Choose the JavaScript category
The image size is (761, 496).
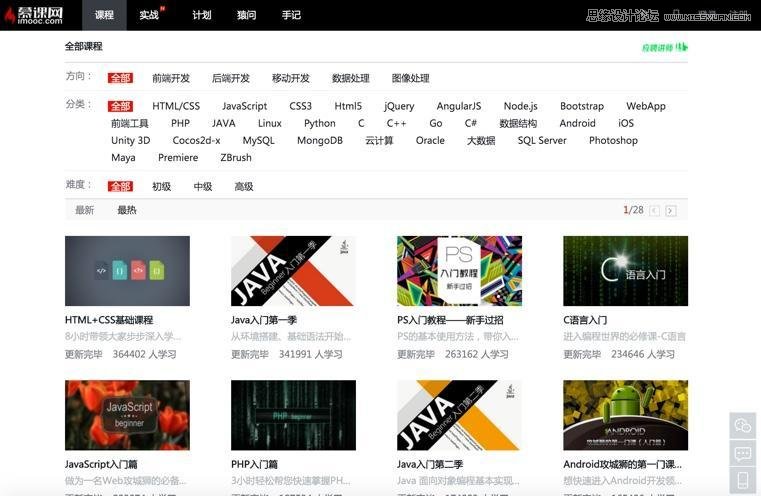(245, 106)
